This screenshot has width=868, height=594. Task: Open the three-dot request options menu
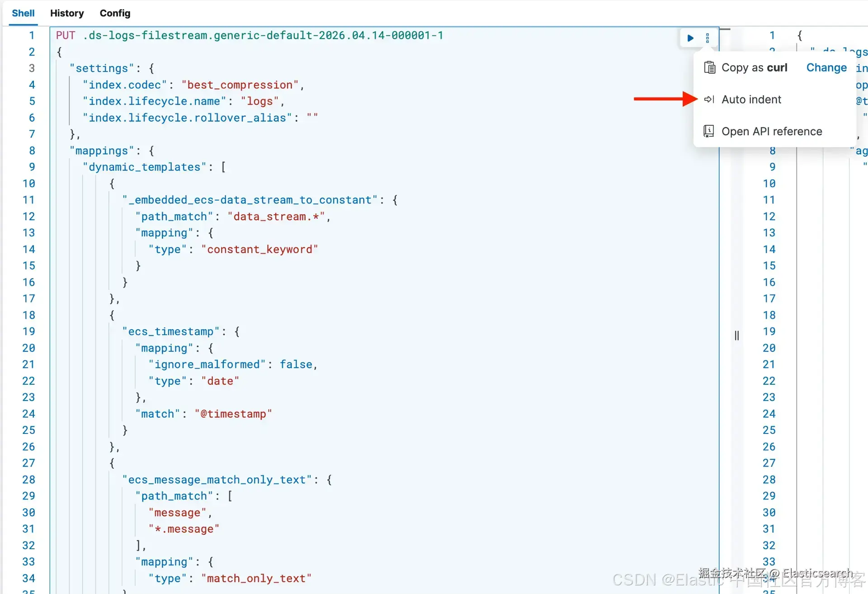708,38
